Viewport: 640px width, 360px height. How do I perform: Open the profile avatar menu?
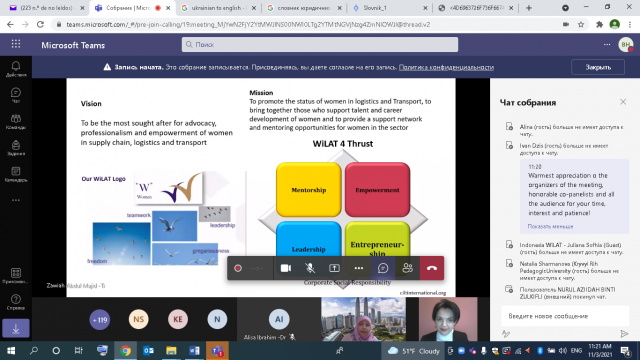626,44
